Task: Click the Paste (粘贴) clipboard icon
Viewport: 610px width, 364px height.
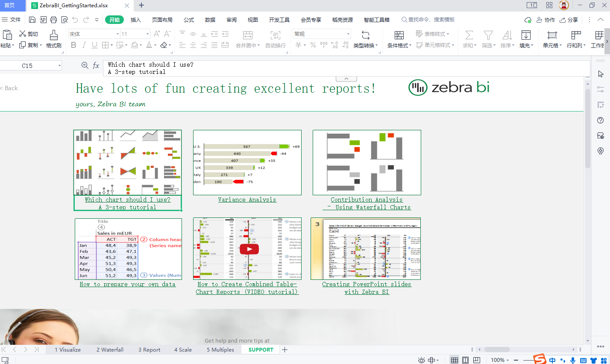Action: [x=7, y=35]
